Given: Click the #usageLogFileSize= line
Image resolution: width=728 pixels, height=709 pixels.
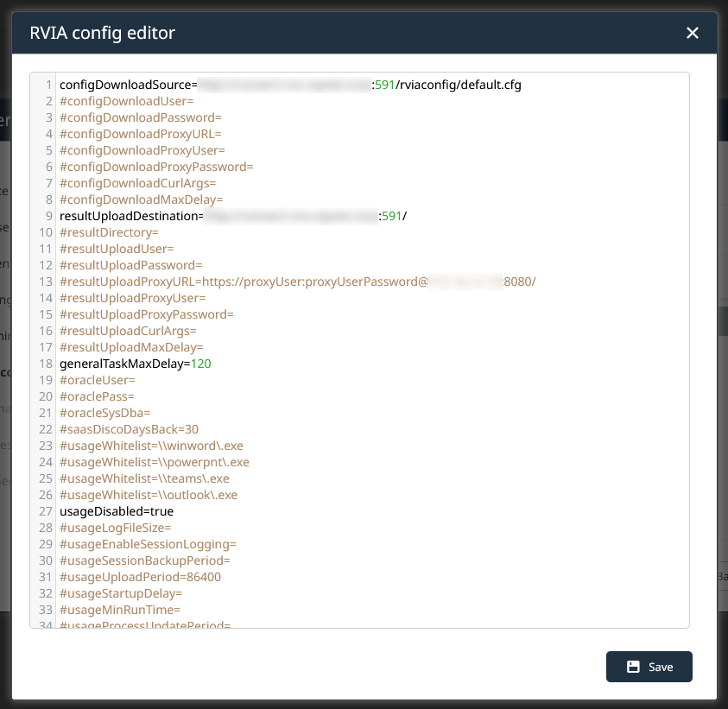Looking at the screenshot, I should coord(116,528).
